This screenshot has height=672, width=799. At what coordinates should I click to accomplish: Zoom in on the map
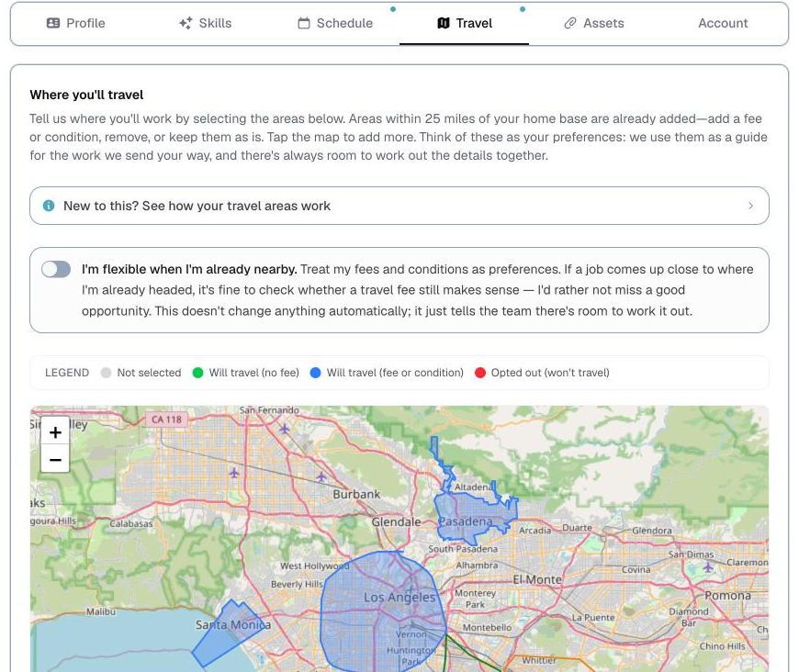tap(55, 432)
